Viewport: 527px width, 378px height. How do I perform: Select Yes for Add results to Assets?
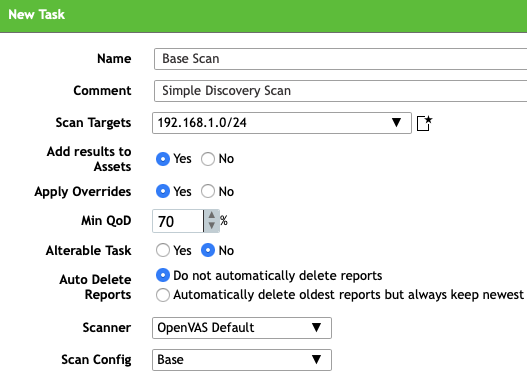[163, 159]
